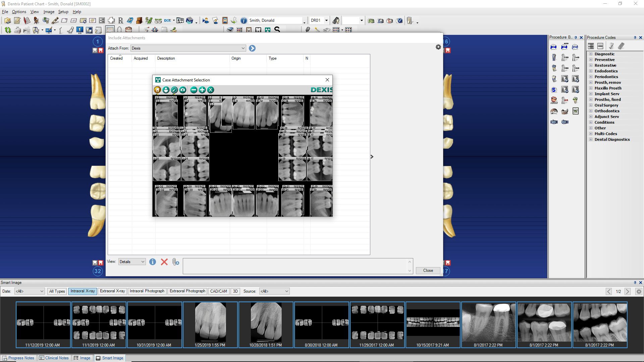Sort attachments by Description column header
This screenshot has width=644, height=362.
tap(166, 58)
